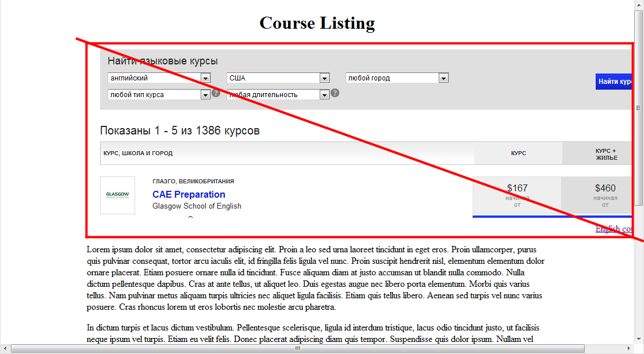
Task: Click the help icon beside course type
Action: [216, 93]
